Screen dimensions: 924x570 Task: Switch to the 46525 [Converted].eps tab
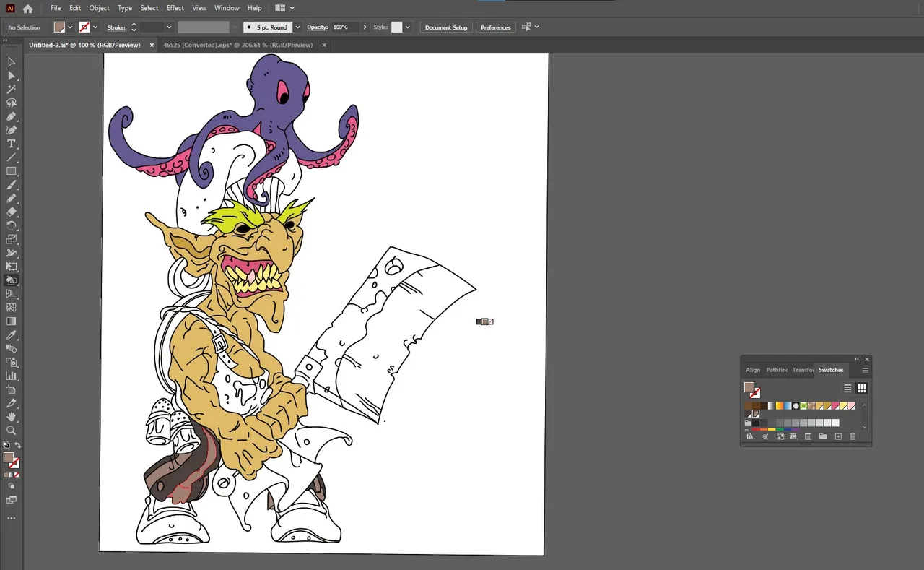238,45
